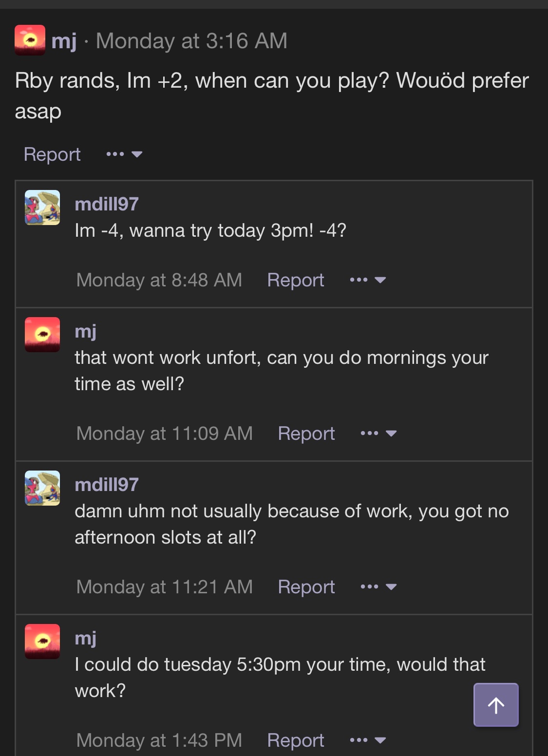
Task: Click mj's avatar on the 11:09 AM reply
Action: [x=42, y=335]
